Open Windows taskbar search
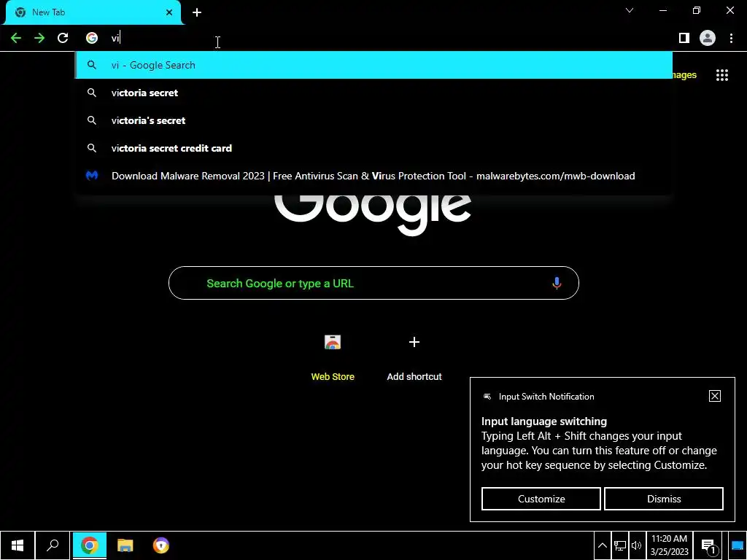The height and width of the screenshot is (560, 747). 53,545
